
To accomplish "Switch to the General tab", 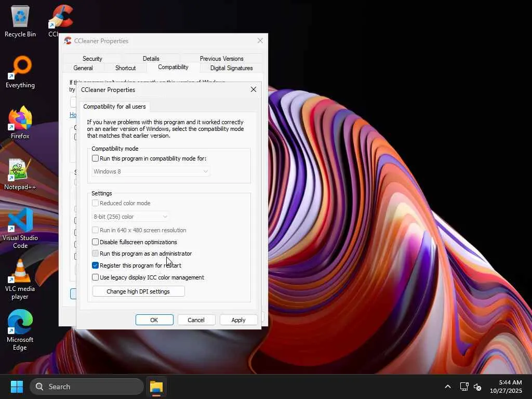I will (x=83, y=68).
